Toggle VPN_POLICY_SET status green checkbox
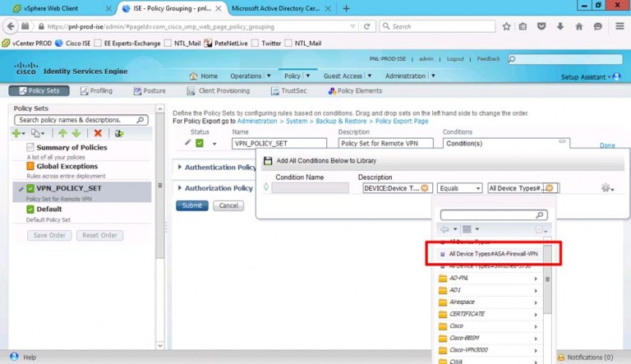Image resolution: width=631 pixels, height=364 pixels. 200,143
